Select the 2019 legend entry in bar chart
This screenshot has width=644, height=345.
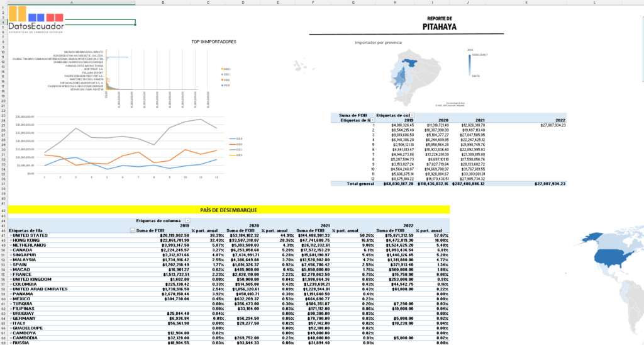226,84
